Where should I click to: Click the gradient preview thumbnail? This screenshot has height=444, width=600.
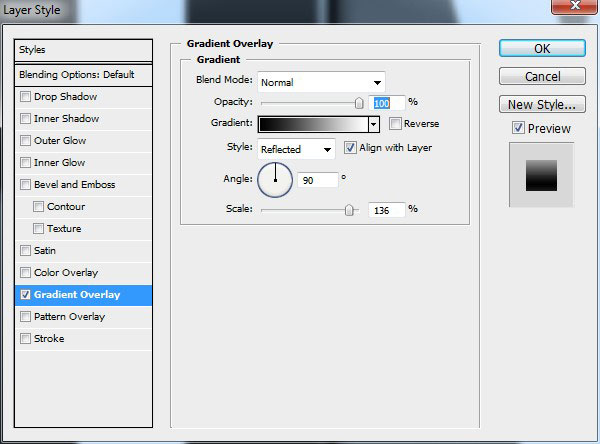point(541,175)
